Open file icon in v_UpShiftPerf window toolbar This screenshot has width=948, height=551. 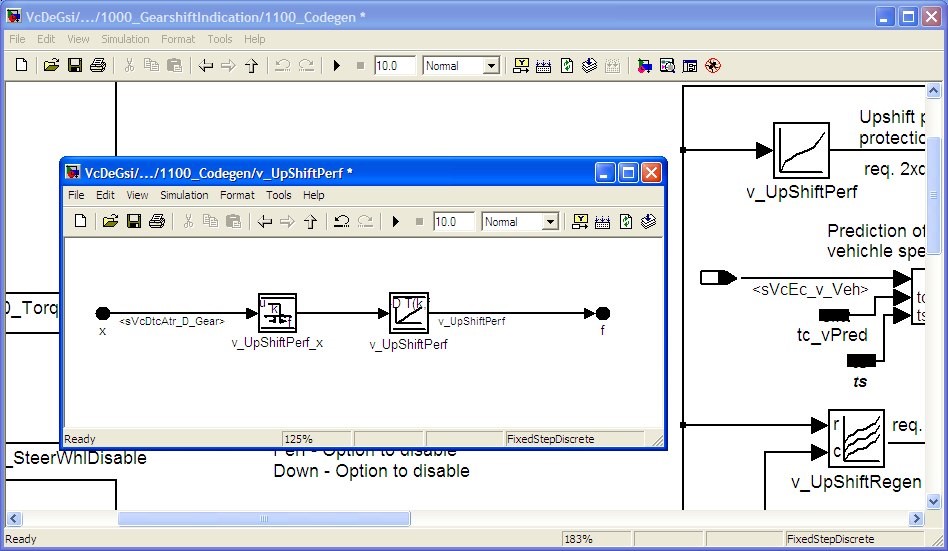pyautogui.click(x=110, y=222)
